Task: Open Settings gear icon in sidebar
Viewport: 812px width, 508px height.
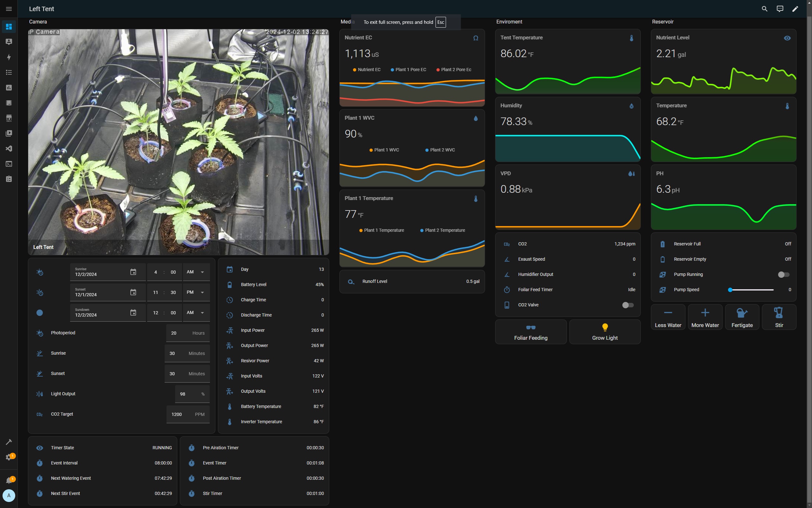Action: (x=9, y=457)
